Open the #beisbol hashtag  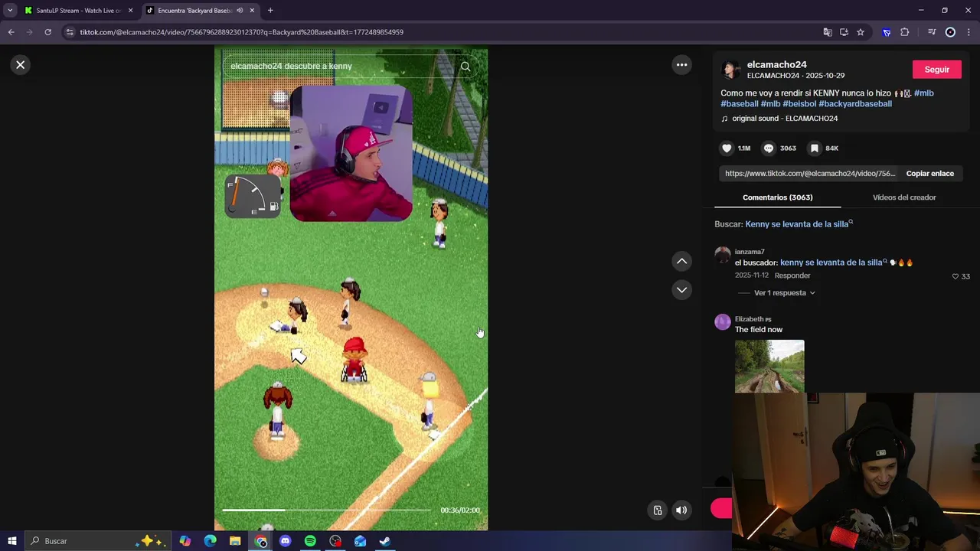[x=799, y=104]
